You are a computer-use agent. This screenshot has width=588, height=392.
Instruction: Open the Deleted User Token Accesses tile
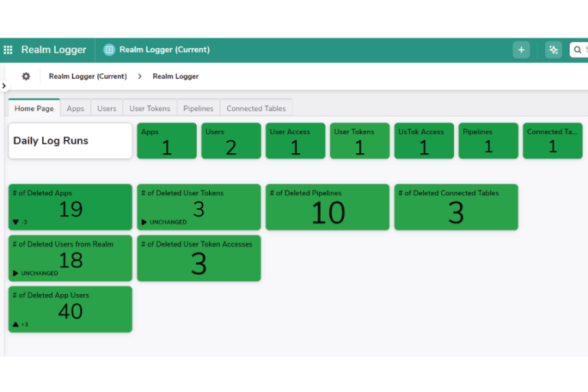[x=199, y=258]
